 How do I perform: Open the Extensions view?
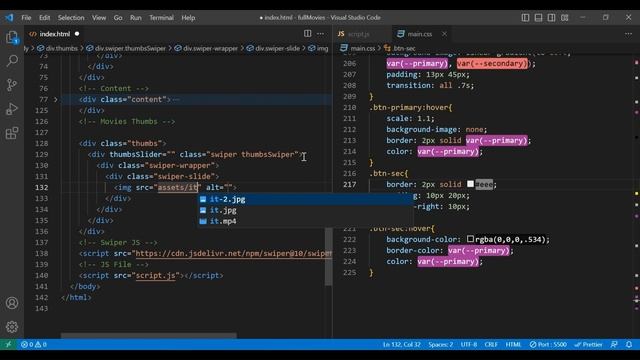[12, 133]
